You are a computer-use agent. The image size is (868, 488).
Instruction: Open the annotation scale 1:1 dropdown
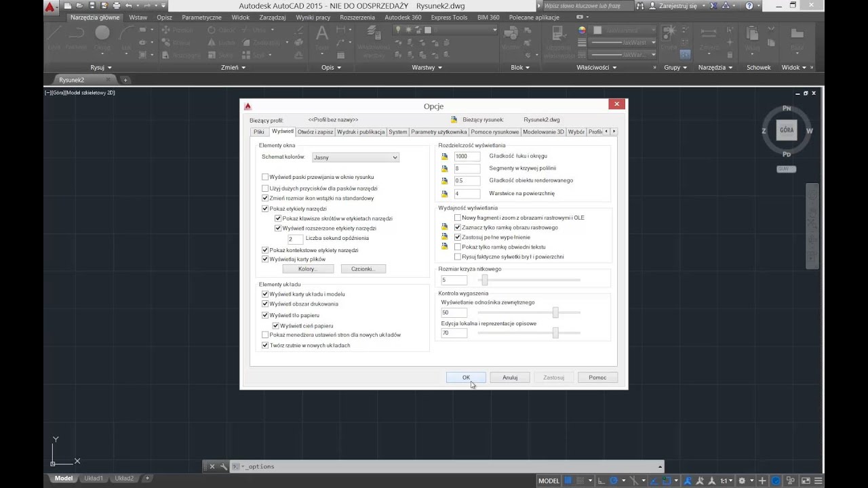726,481
